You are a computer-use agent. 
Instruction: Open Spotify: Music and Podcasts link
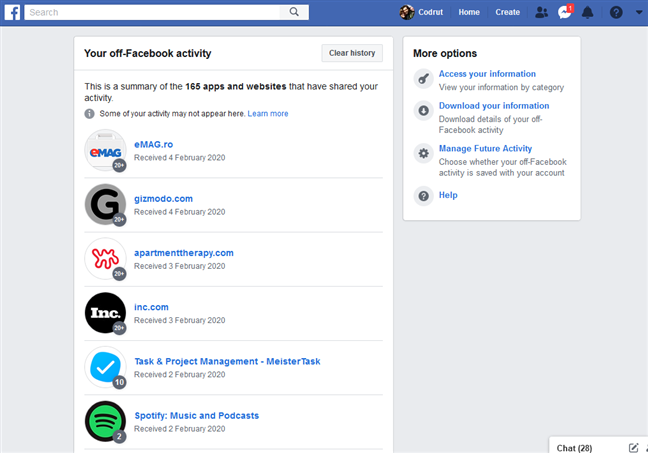[x=197, y=416]
